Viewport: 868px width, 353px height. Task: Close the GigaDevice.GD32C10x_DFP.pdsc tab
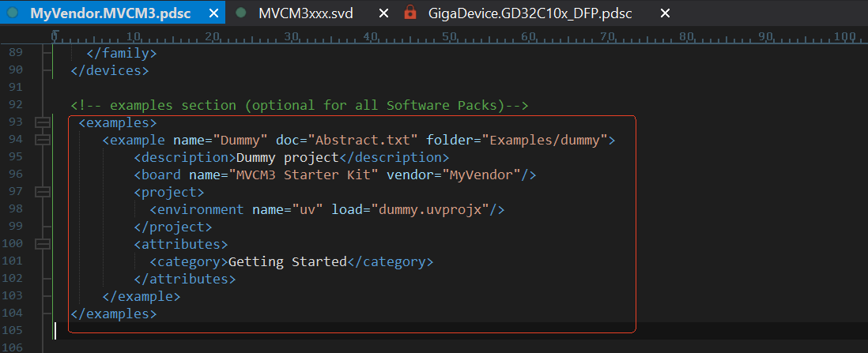click(x=665, y=13)
